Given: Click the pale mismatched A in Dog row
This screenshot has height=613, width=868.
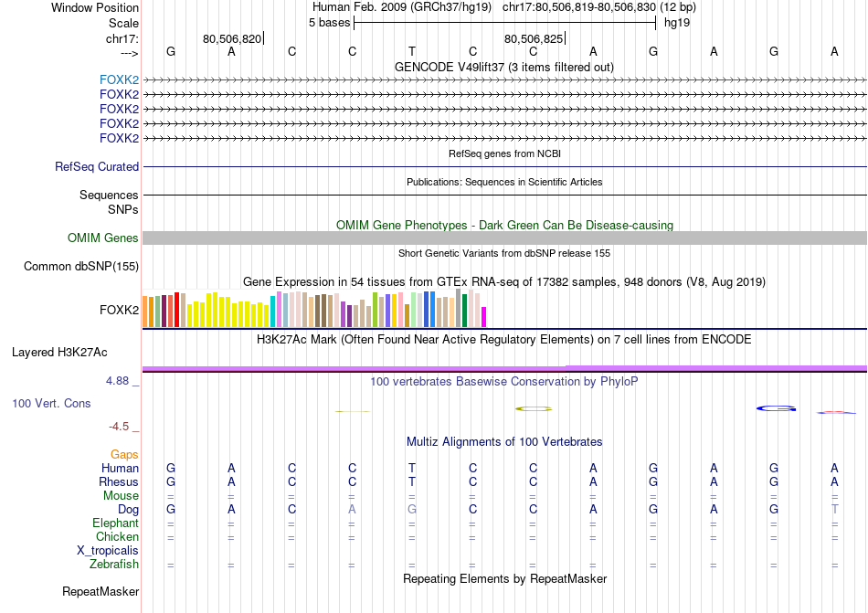Looking at the screenshot, I should pos(352,510).
